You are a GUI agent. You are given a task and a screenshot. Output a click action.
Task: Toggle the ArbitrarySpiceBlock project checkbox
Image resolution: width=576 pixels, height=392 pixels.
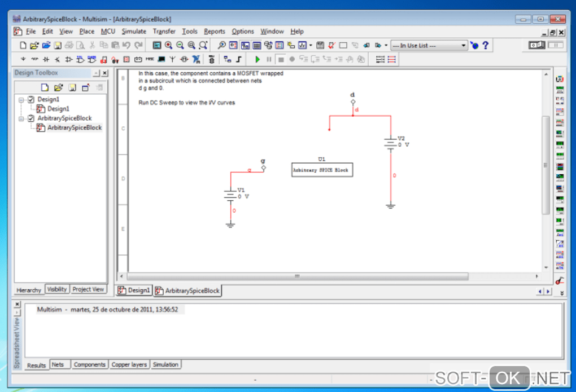(x=31, y=118)
